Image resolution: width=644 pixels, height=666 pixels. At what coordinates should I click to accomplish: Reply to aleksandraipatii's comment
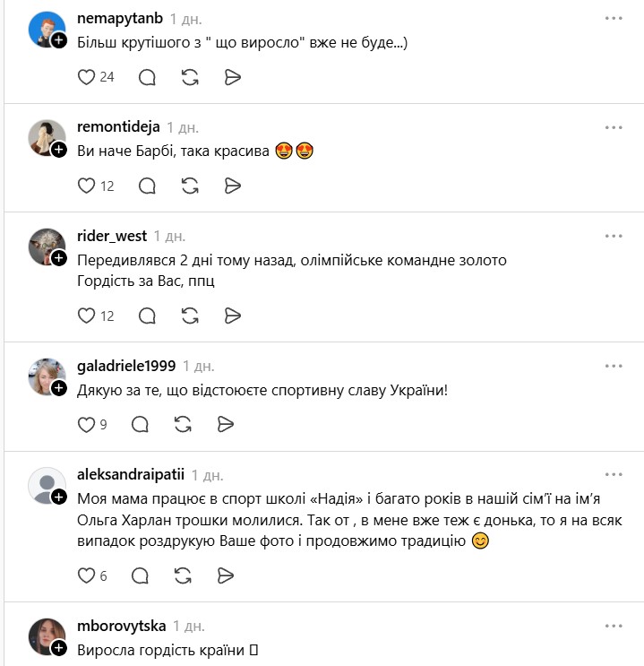(x=141, y=575)
